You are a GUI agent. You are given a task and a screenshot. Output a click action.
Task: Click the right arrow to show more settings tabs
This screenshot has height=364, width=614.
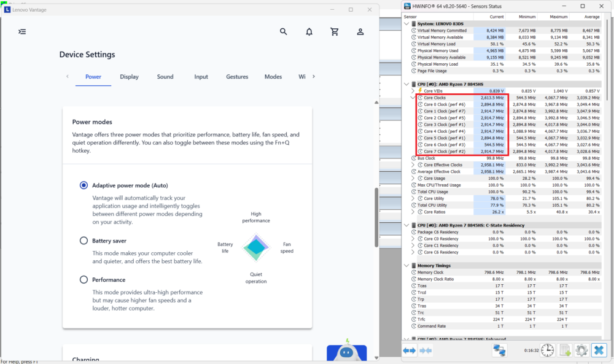[x=314, y=77]
